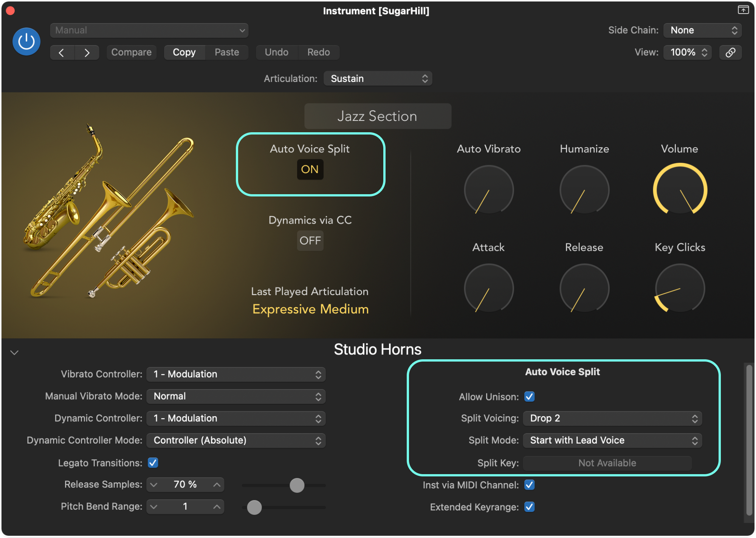This screenshot has width=756, height=538.
Task: Click the Release Samples slider handle
Action: pos(297,485)
